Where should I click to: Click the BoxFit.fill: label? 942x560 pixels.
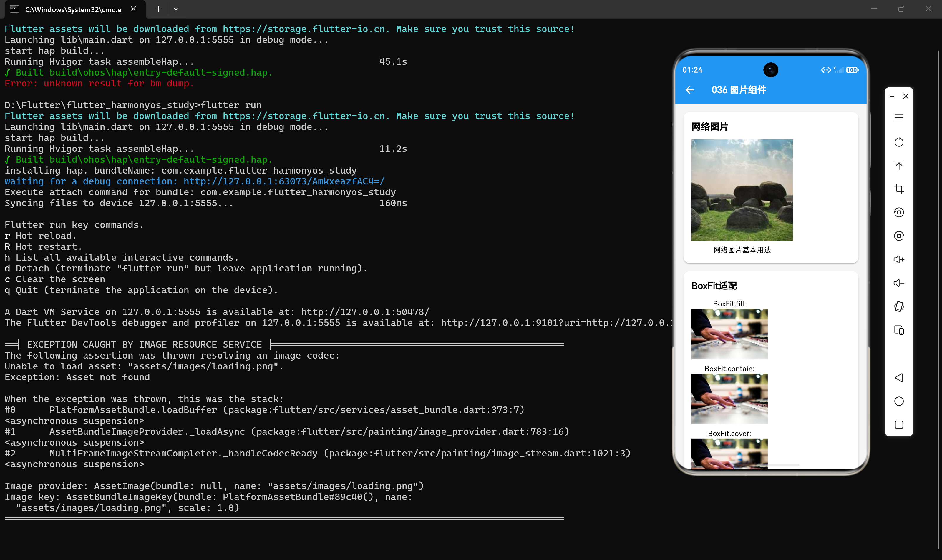pyautogui.click(x=729, y=304)
